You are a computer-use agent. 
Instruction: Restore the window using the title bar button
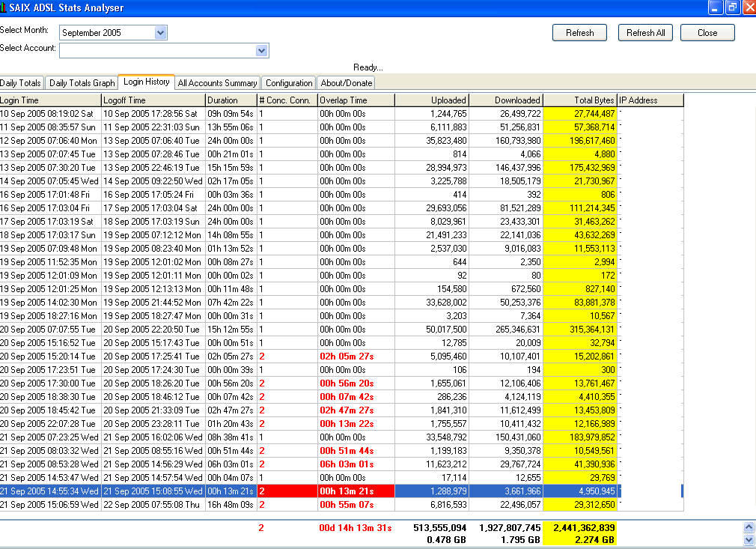click(732, 7)
